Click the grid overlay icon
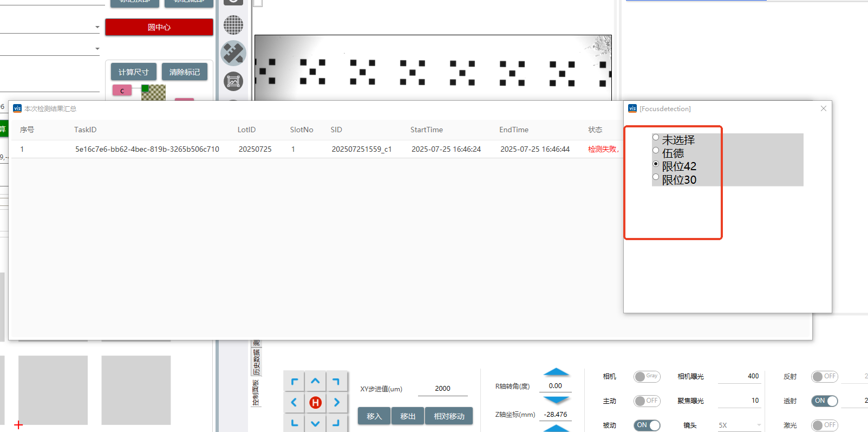The width and height of the screenshot is (868, 432). click(233, 25)
